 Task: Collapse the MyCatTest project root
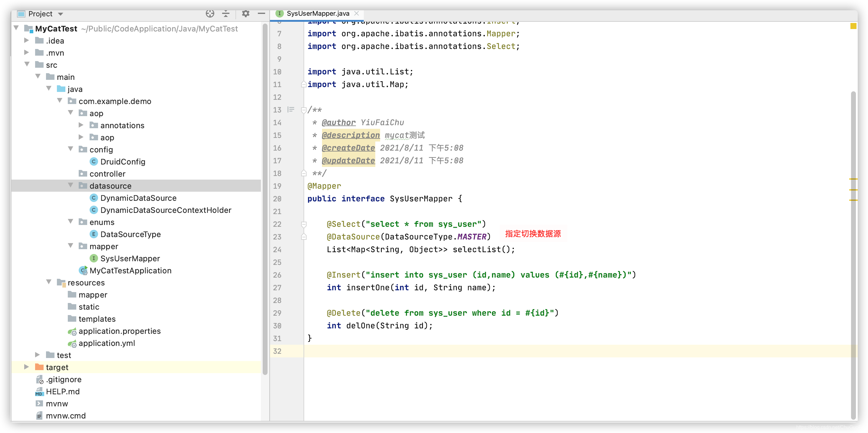(x=17, y=28)
